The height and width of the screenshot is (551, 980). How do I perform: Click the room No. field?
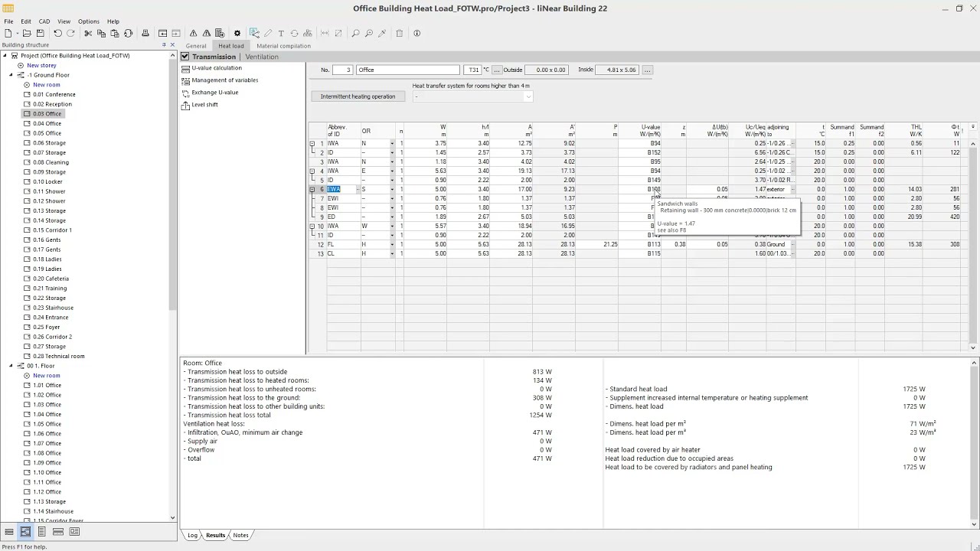point(343,70)
